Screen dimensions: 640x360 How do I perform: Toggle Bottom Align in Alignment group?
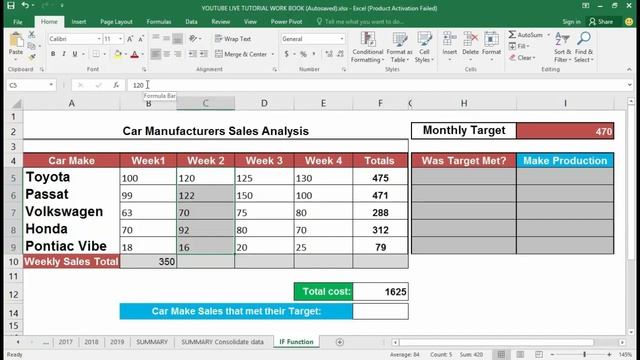[x=178, y=39]
